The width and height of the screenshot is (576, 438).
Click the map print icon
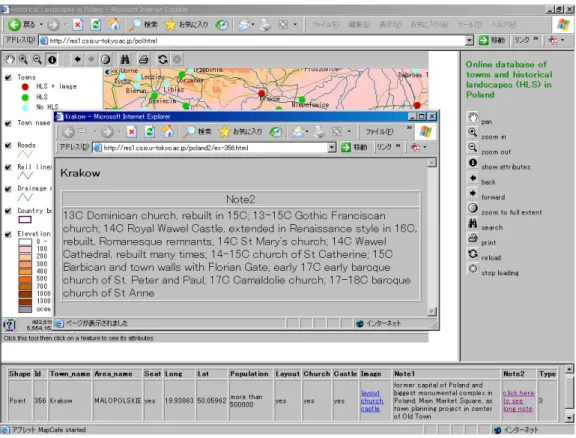(144, 60)
